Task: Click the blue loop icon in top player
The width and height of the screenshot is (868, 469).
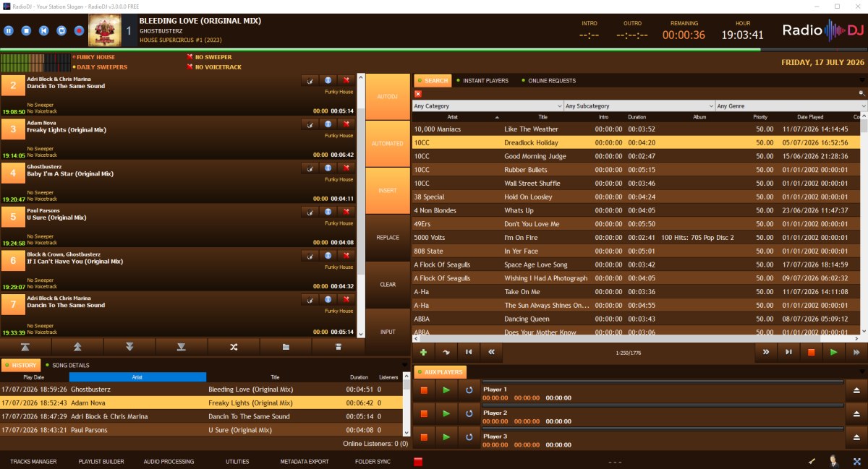Action: tap(61, 31)
